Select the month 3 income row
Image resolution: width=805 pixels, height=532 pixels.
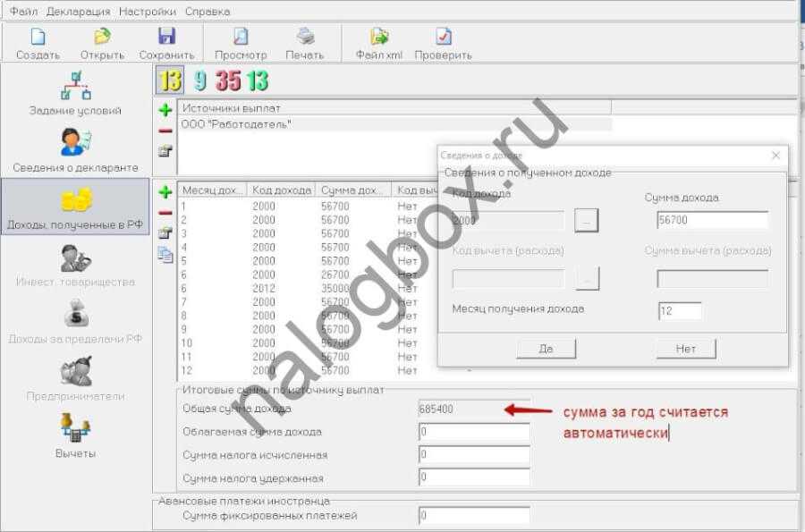click(307, 233)
